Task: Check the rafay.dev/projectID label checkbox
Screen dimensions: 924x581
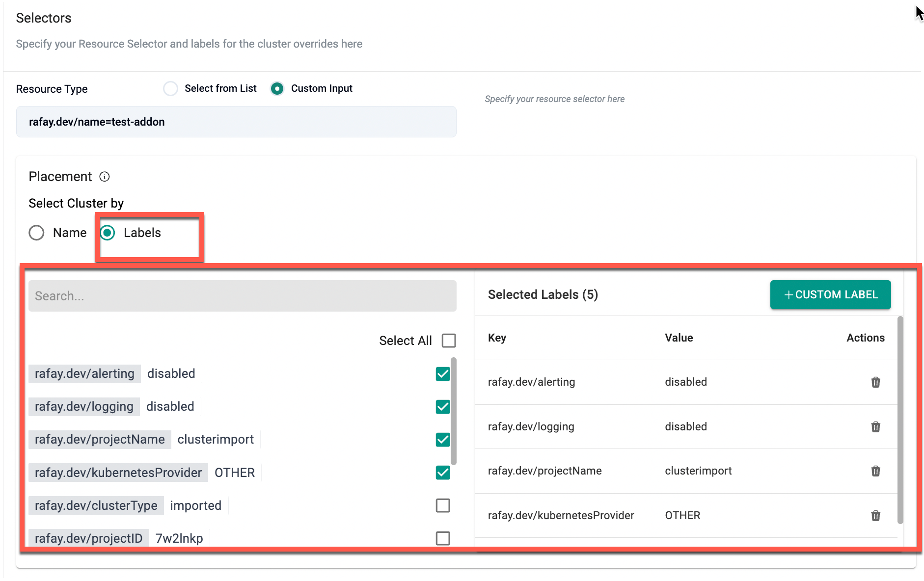Action: coord(443,538)
